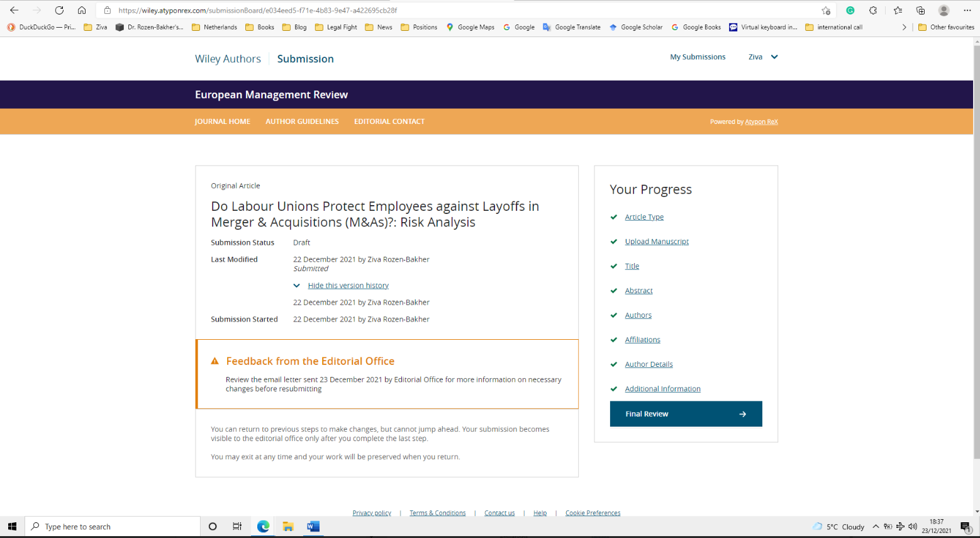The height and width of the screenshot is (538, 980).
Task: Click Hide this version history link
Action: pyautogui.click(x=348, y=286)
